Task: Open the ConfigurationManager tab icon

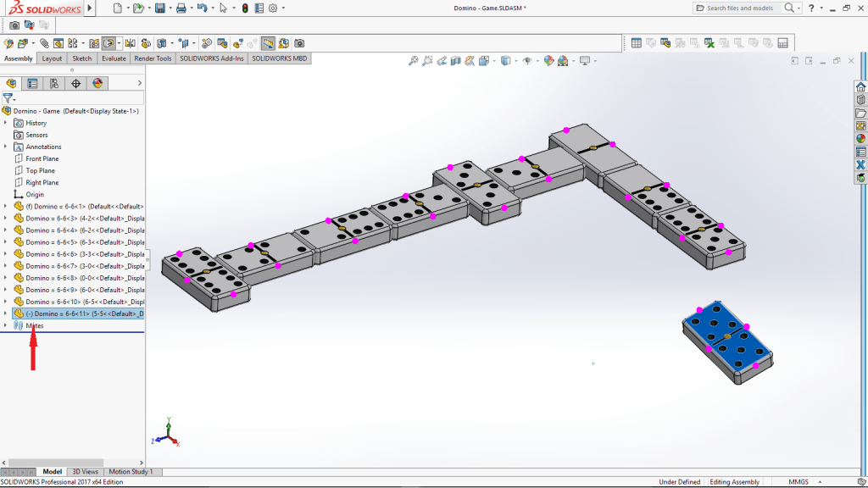Action: point(54,83)
